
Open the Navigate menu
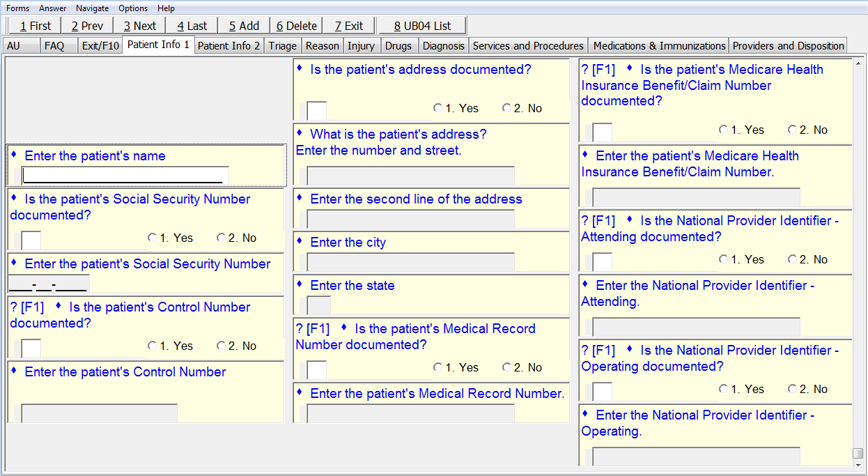point(92,8)
